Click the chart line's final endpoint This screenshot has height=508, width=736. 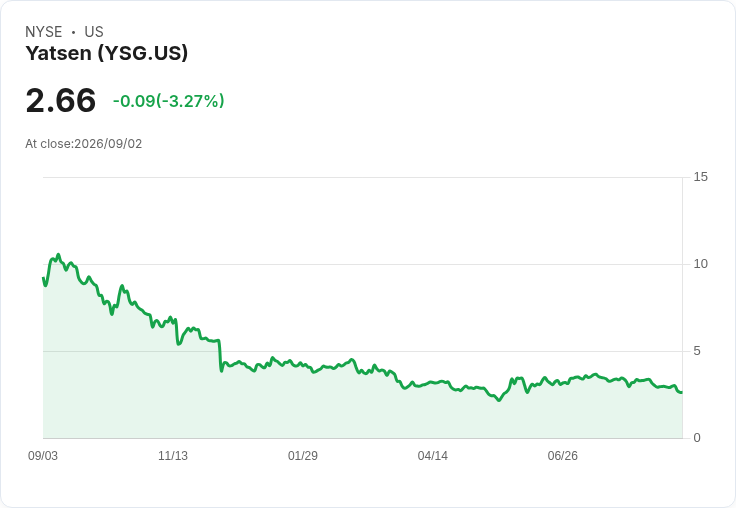coord(682,393)
